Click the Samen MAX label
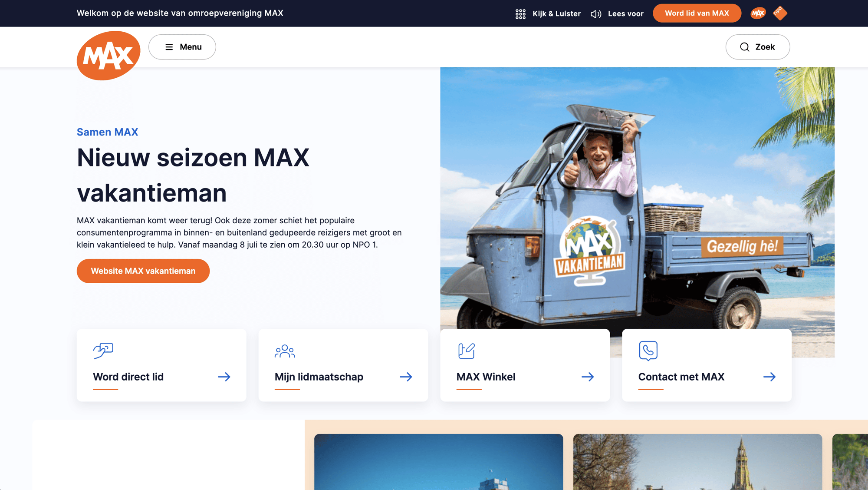868x490 pixels. [108, 132]
